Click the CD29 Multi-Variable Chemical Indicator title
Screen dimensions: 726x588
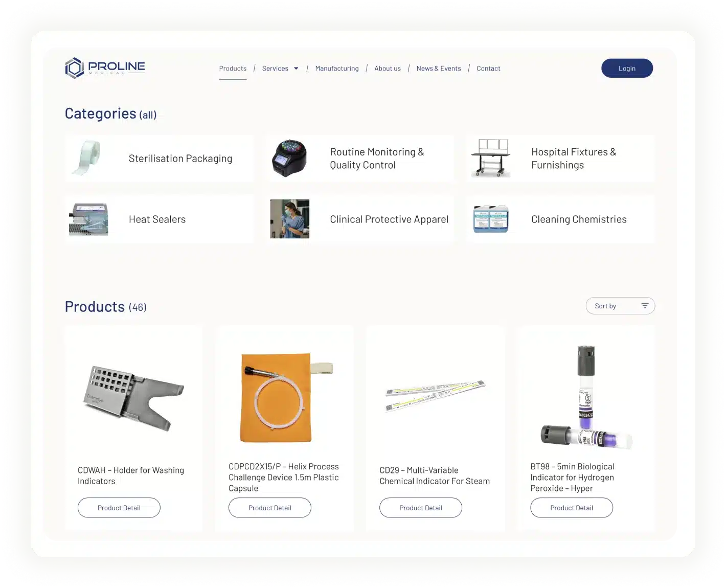click(x=435, y=476)
